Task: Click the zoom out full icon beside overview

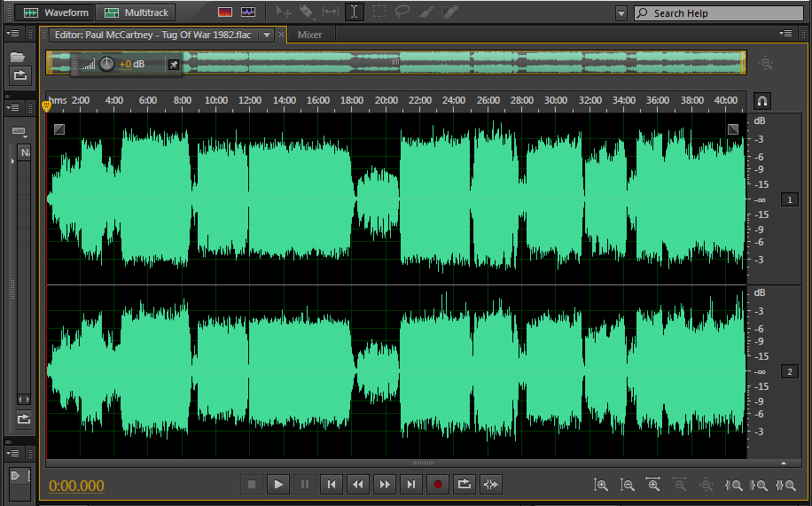Action: tap(765, 63)
